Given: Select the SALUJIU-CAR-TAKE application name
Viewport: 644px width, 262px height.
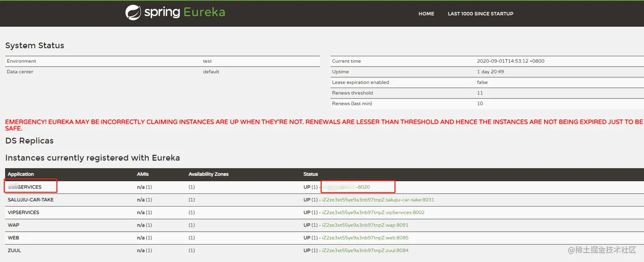Looking at the screenshot, I should point(31,200).
